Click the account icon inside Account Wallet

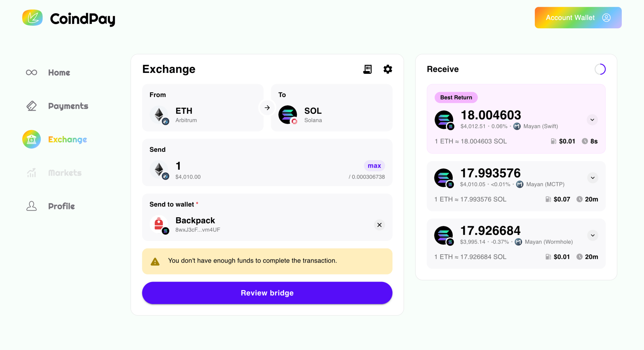[607, 18]
